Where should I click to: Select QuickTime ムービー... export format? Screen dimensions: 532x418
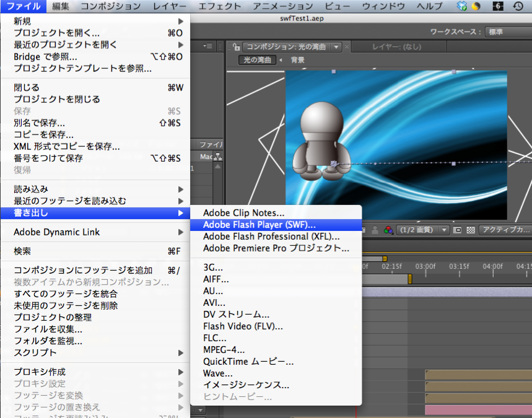(x=276, y=362)
